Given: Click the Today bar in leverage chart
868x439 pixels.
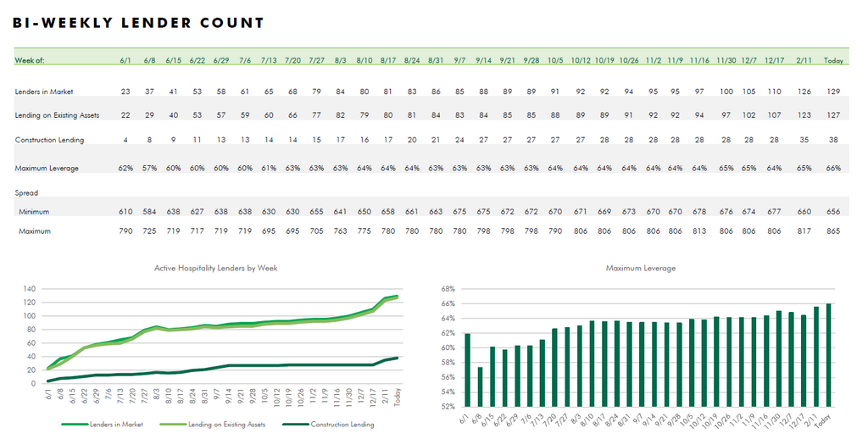Looking at the screenshot, I should [829, 354].
